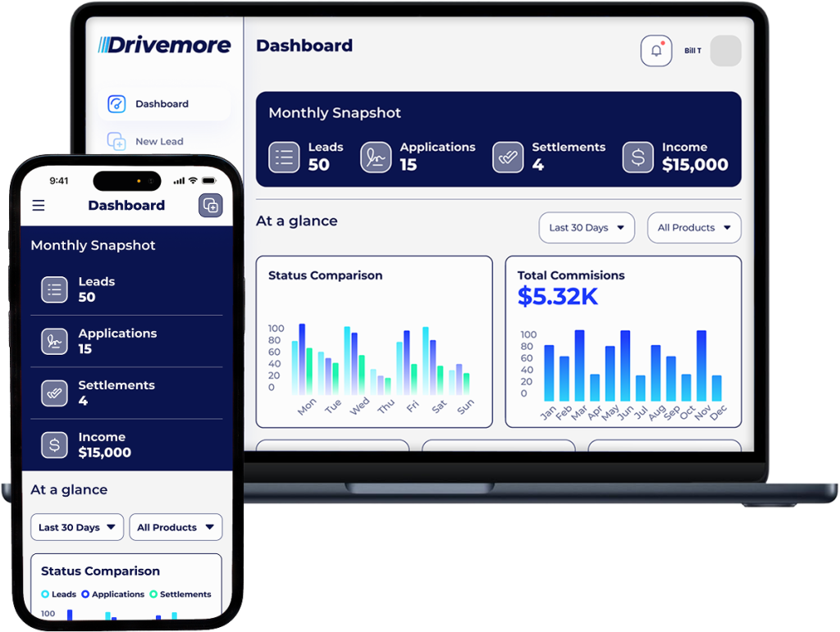Screen dimensions: 840x632
Task: Tap the new lead icon in phone header
Action: pyautogui.click(x=211, y=206)
